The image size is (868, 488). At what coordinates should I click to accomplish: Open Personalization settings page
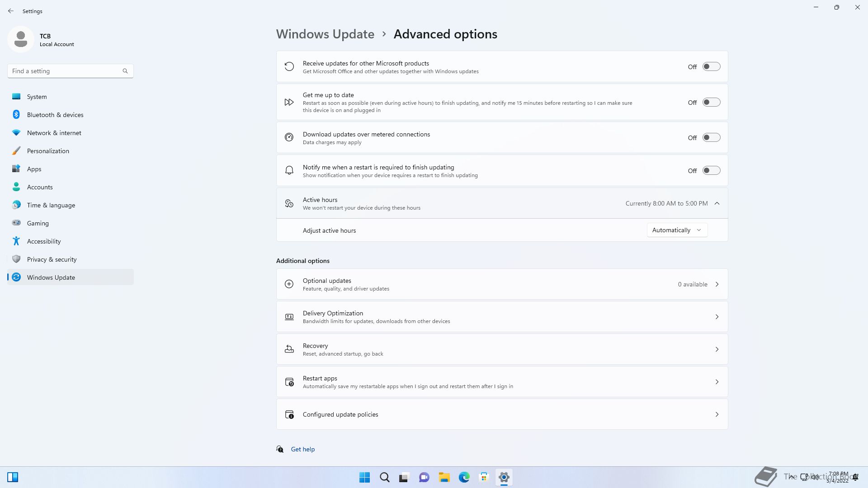coord(71,150)
